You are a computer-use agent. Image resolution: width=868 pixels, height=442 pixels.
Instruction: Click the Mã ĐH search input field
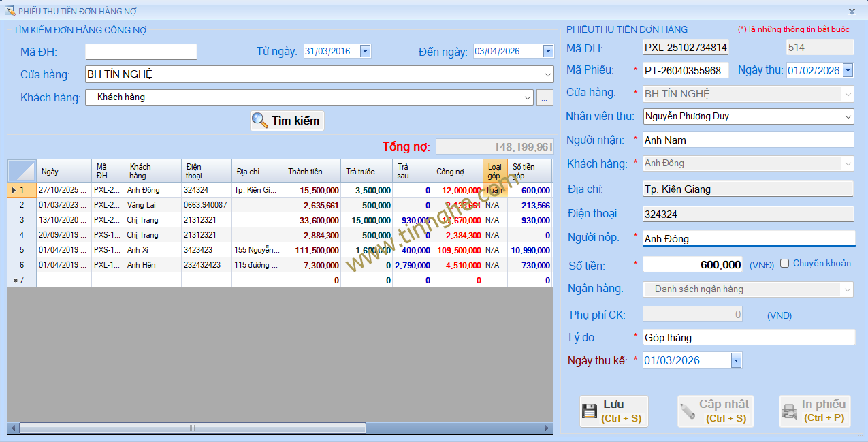[x=141, y=52]
